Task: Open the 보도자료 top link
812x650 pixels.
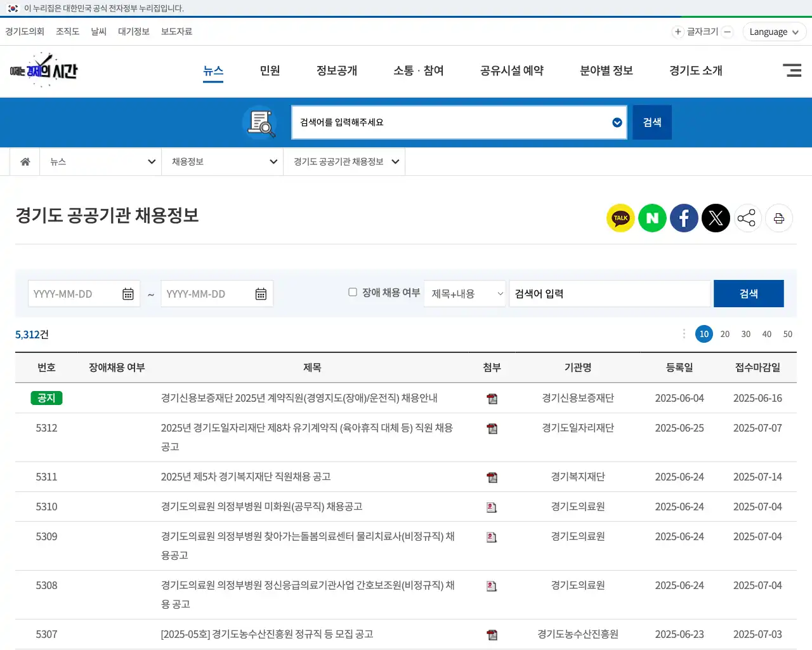Action: click(x=177, y=32)
